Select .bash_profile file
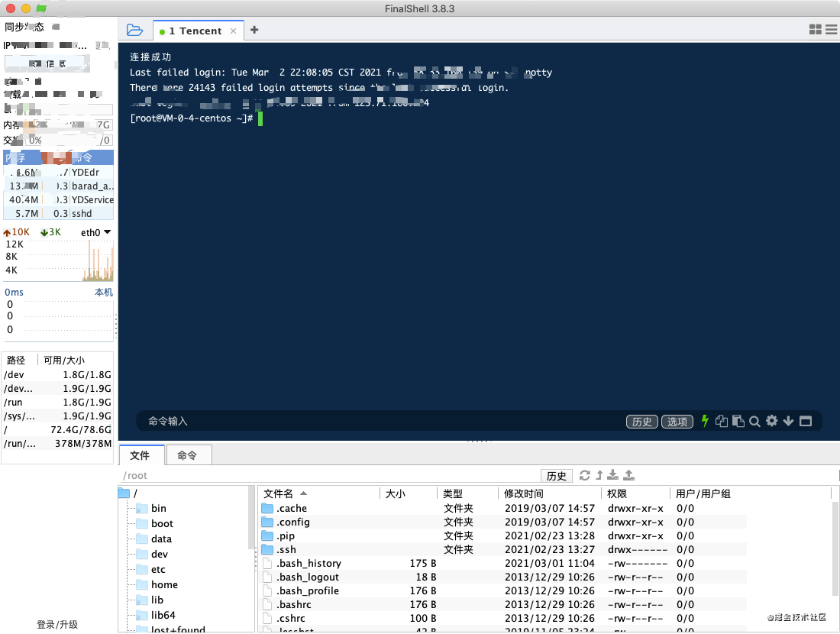This screenshot has width=840, height=634. coord(503,590)
